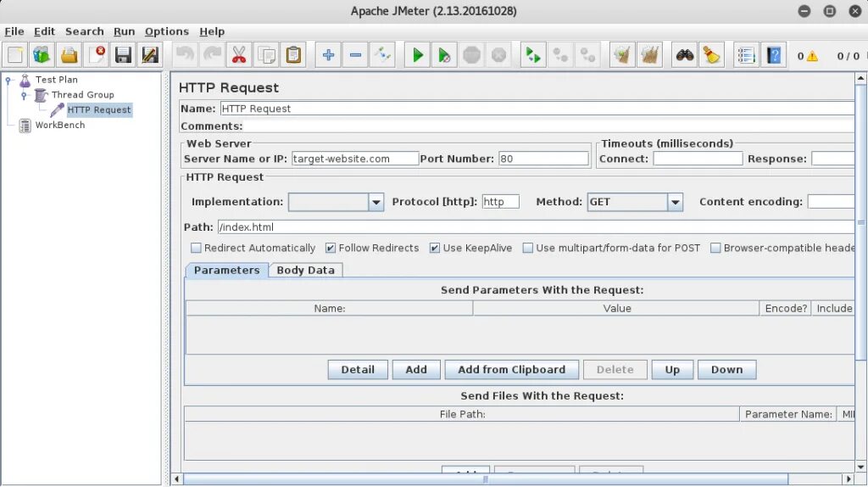Enable Browser-compatible headers checkbox
868x487 pixels.
[715, 248]
